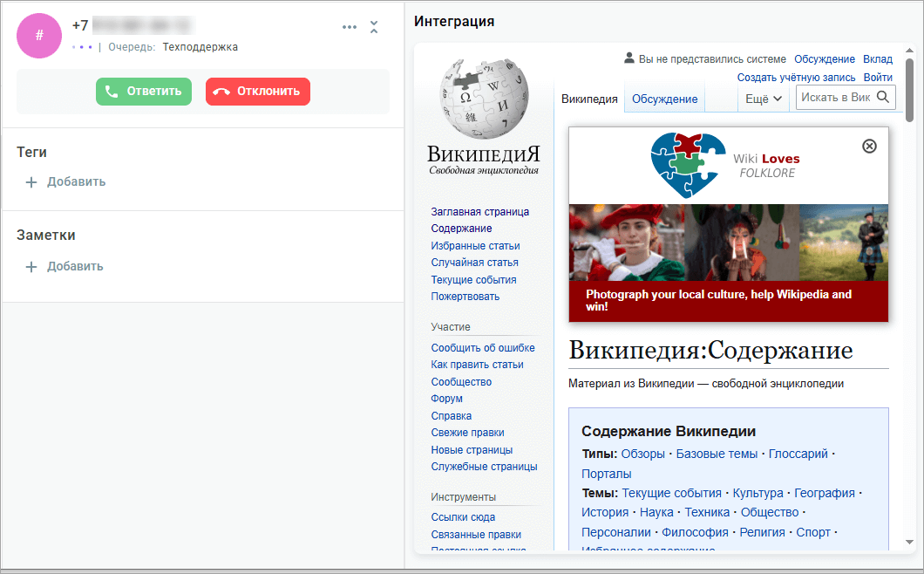924x574 pixels.
Task: Open Культура topic link
Action: click(758, 493)
